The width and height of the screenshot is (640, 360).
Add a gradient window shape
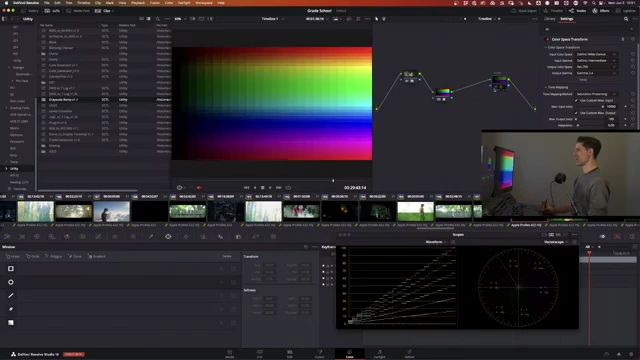pyautogui.click(x=11, y=322)
